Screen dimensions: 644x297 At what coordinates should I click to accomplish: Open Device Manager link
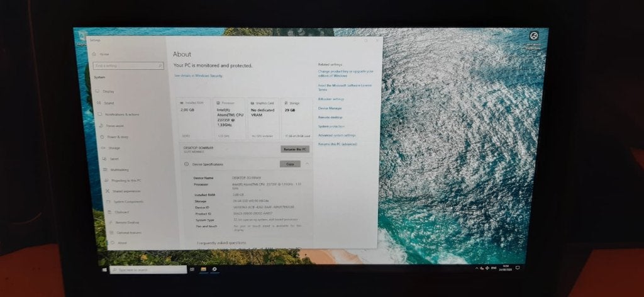tap(330, 108)
